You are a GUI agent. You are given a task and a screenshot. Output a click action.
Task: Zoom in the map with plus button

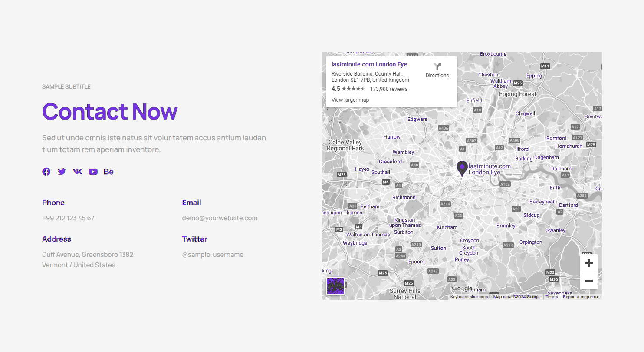point(588,263)
